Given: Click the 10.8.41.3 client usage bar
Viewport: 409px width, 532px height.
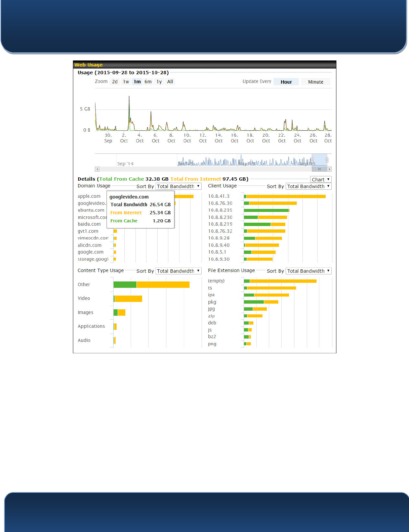Looking at the screenshot, I should pos(286,196).
